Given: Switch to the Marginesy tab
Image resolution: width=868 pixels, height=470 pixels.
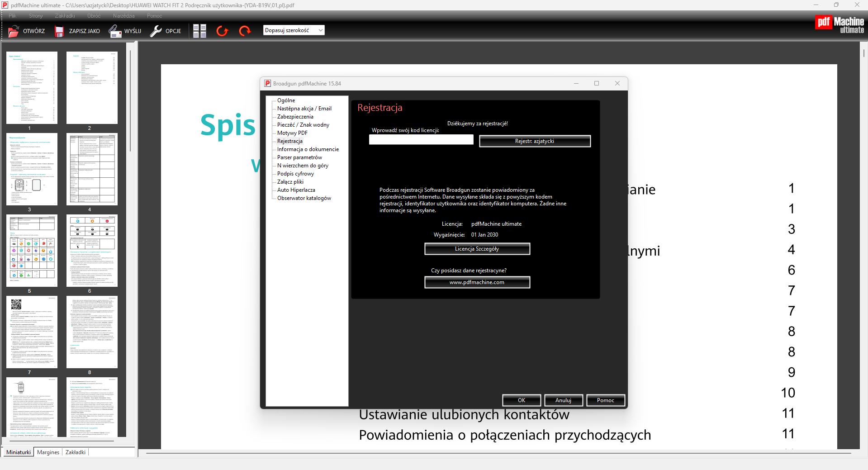Looking at the screenshot, I should [48, 452].
